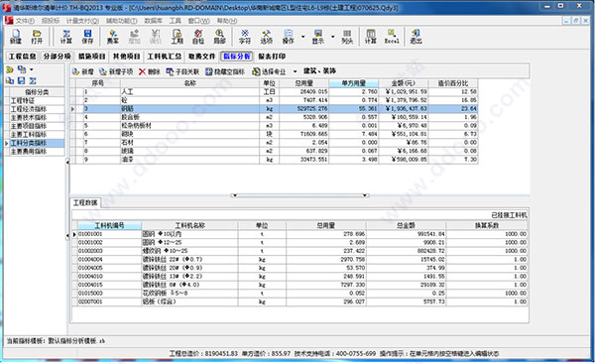Viewport: 595px width, 364px height.
Task: Click the first 计算 sigma icon beside 保存
Action: point(66,37)
